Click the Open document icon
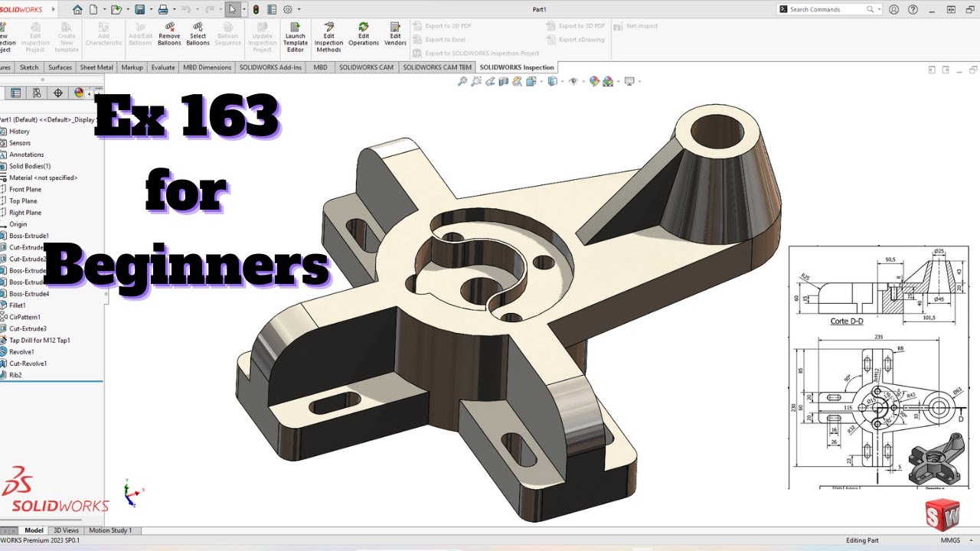 116,9
